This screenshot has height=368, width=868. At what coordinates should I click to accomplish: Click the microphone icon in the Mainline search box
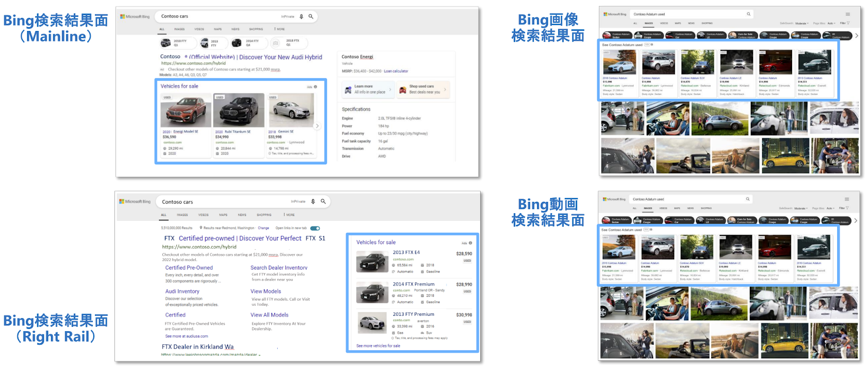point(302,17)
